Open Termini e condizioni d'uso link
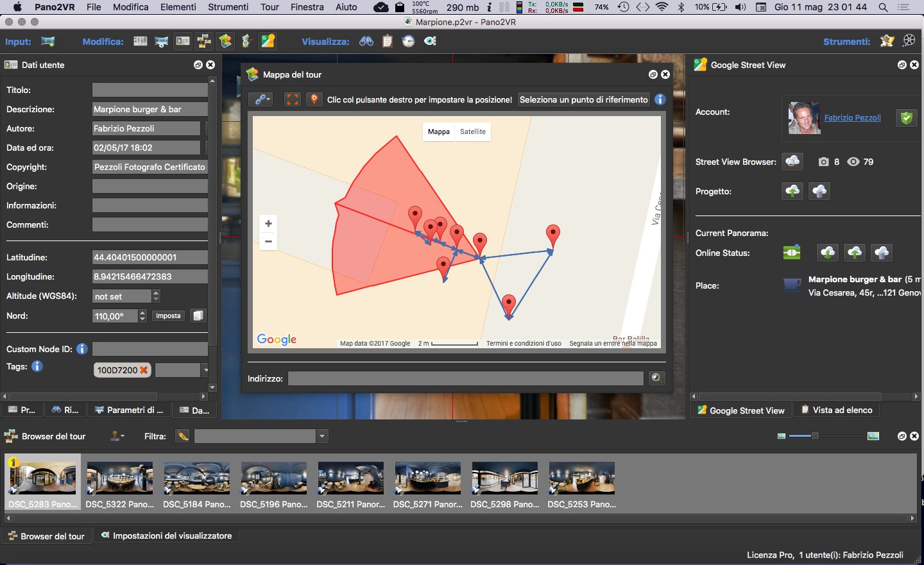 tap(524, 344)
